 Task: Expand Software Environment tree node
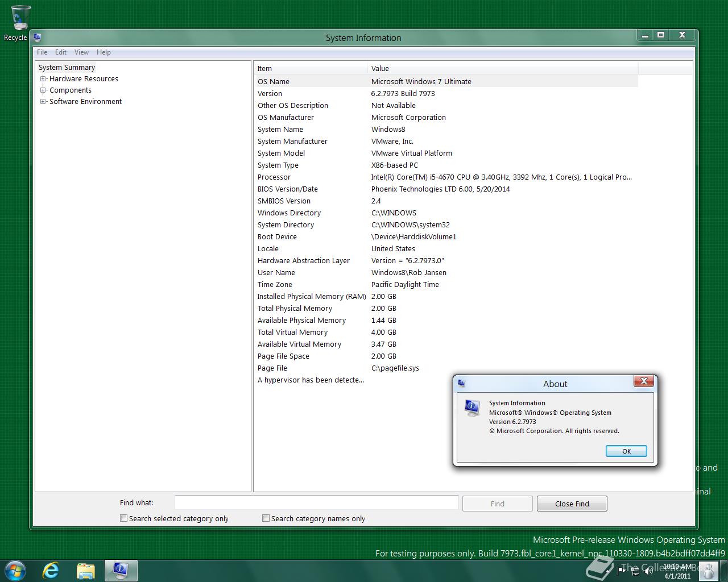(43, 102)
